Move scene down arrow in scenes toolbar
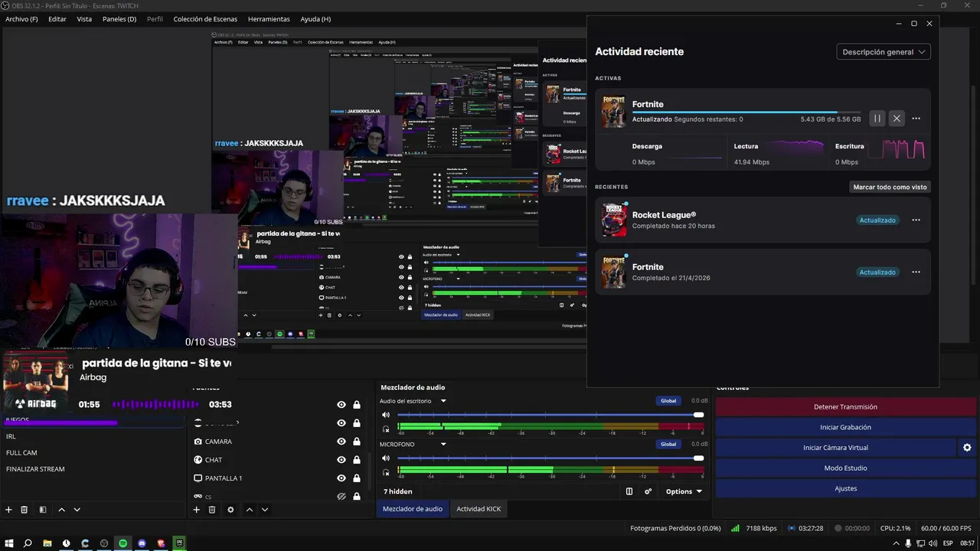The width and height of the screenshot is (980, 551). click(77, 510)
